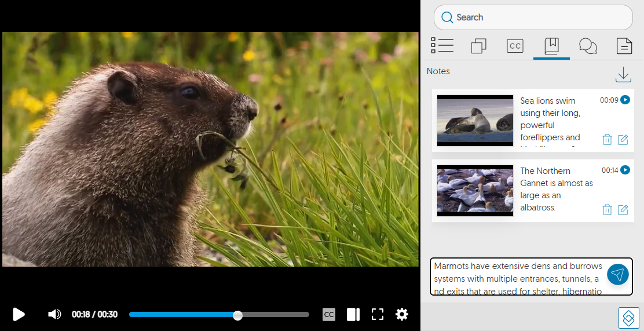Image resolution: width=644 pixels, height=331 pixels.
Task: Click the diamond logo icon at bottom right
Action: [629, 318]
